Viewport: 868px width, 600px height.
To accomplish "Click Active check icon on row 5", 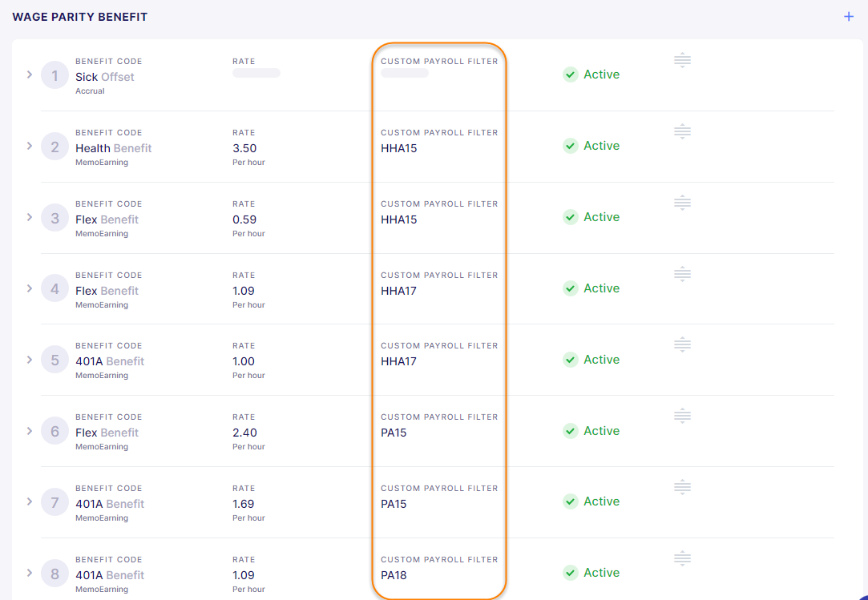I will (570, 359).
